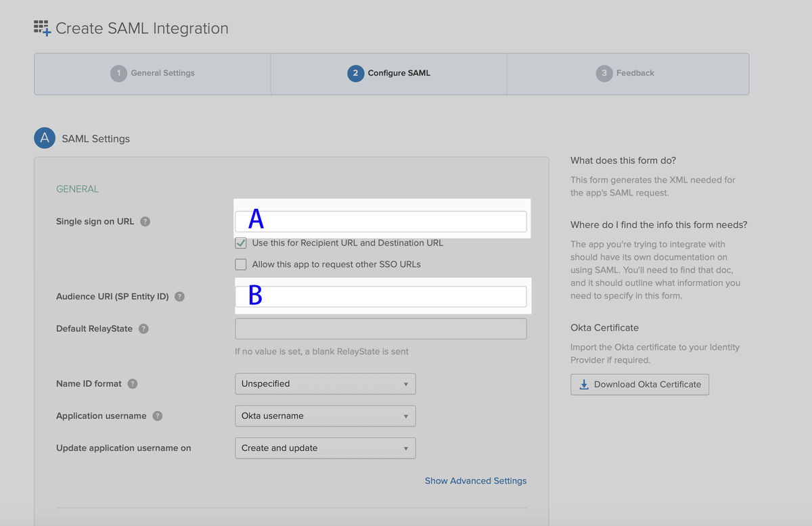Switch to the General Settings step
This screenshot has width=812, height=526.
tap(152, 73)
